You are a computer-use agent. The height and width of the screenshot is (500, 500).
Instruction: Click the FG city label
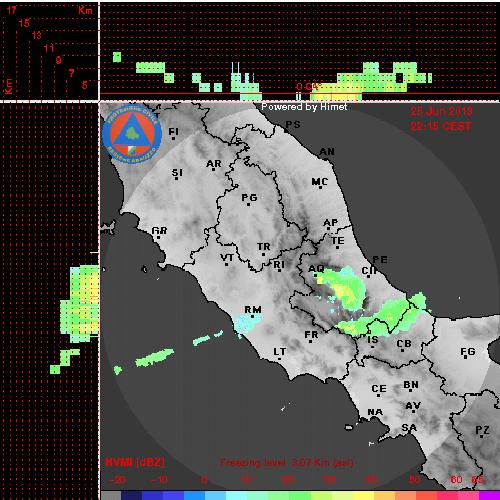(x=468, y=352)
